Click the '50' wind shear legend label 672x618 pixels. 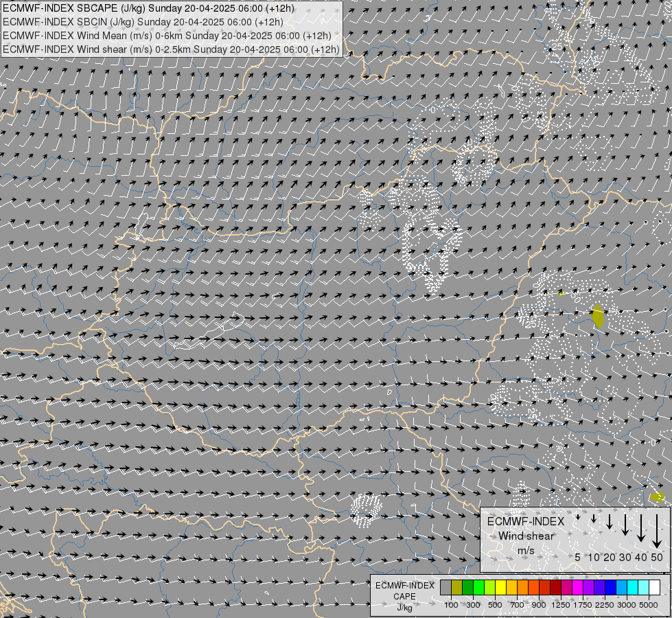click(x=657, y=557)
